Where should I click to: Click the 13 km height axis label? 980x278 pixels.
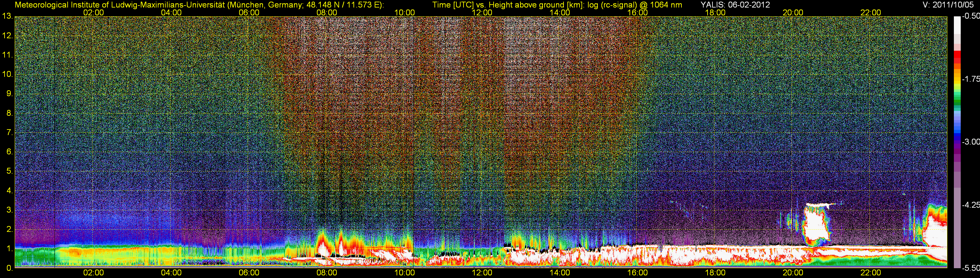pos(7,16)
